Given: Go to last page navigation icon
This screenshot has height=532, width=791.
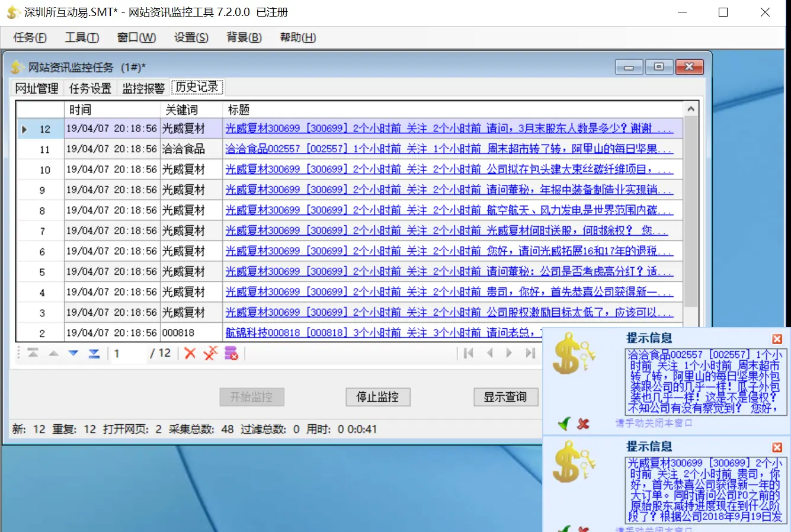Looking at the screenshot, I should click(530, 353).
